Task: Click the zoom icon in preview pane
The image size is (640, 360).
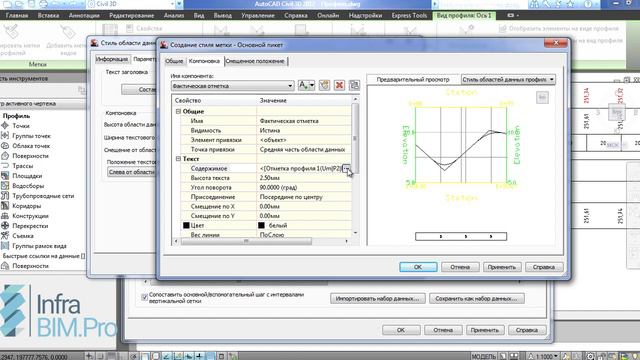Action: click(542, 98)
